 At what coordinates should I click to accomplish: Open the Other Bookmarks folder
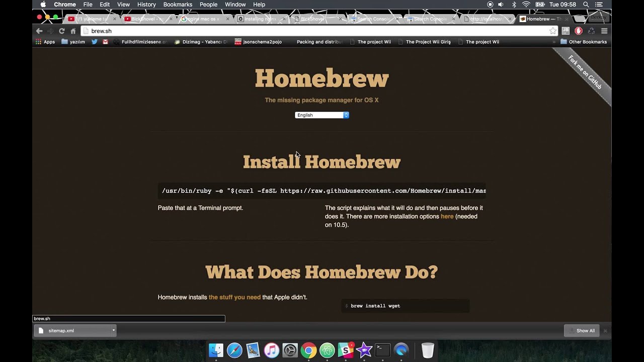pyautogui.click(x=584, y=42)
